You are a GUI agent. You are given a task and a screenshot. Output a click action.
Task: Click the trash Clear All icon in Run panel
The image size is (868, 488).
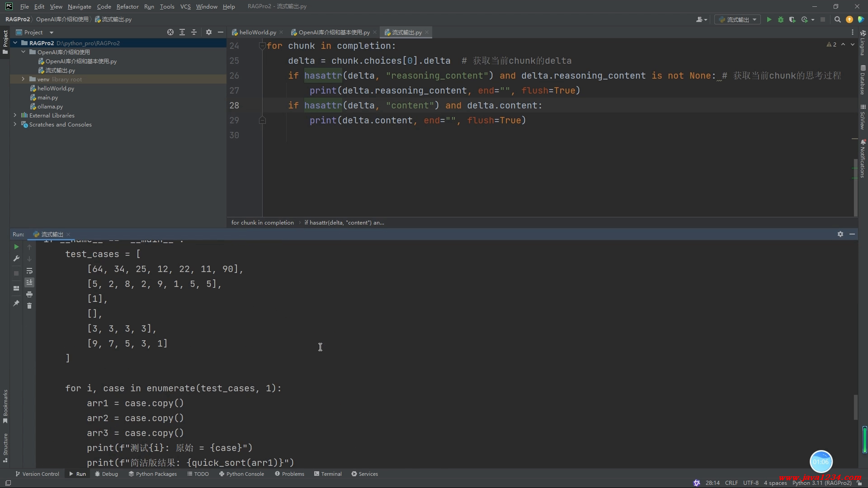point(29,306)
